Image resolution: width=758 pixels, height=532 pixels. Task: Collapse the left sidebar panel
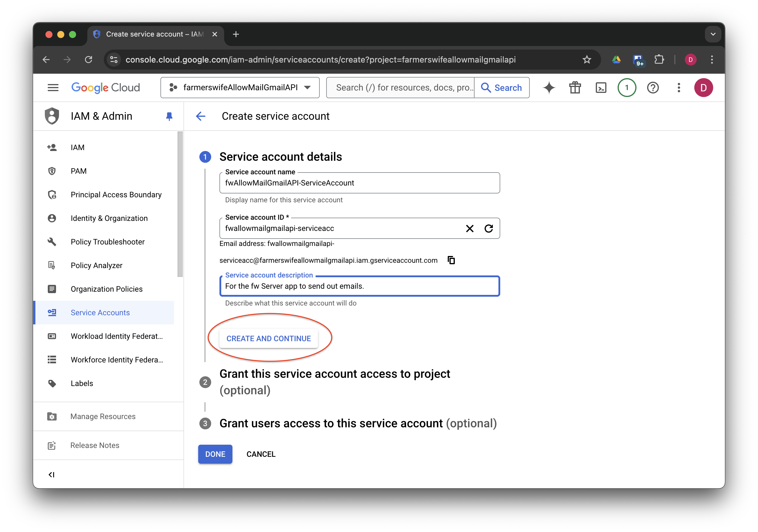coord(52,474)
